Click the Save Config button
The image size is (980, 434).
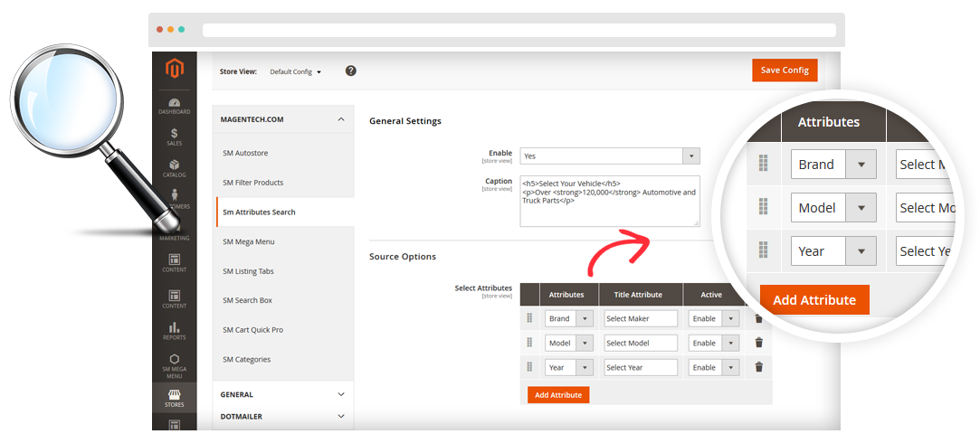point(785,70)
